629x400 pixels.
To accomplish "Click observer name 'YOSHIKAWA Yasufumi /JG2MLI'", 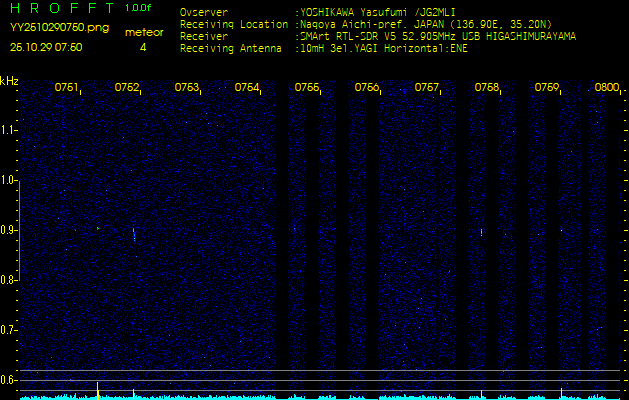I will click(x=377, y=12).
